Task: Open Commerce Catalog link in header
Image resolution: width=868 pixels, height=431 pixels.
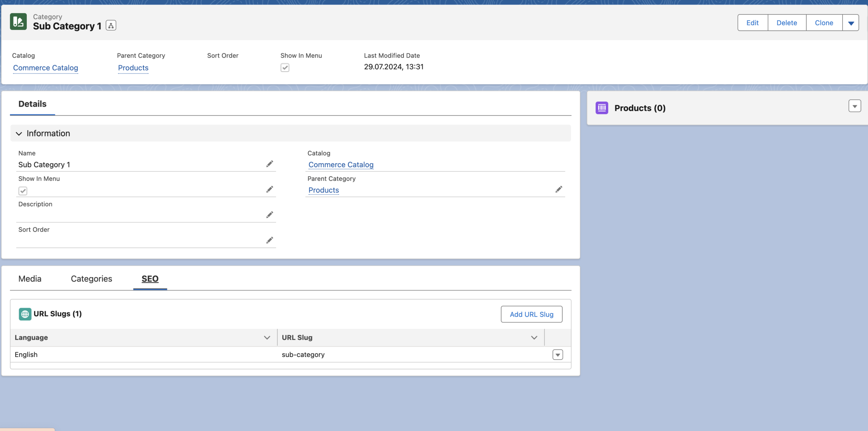Action: 45,68
